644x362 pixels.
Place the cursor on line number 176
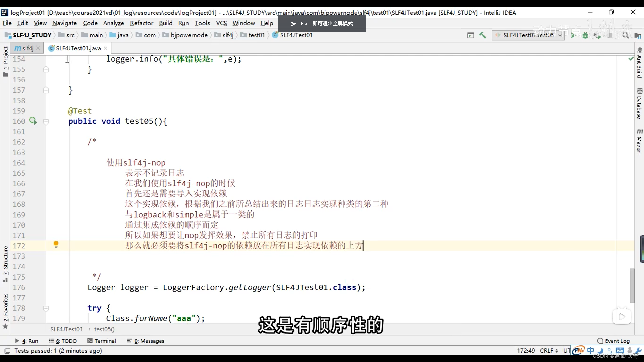click(19, 287)
